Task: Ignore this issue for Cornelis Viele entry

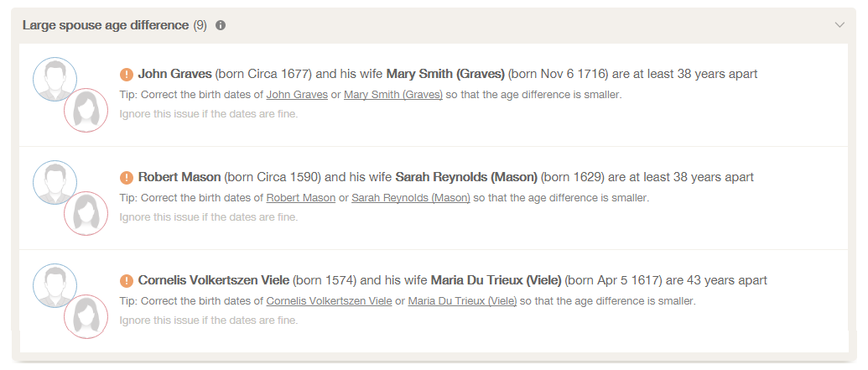Action: [209, 320]
